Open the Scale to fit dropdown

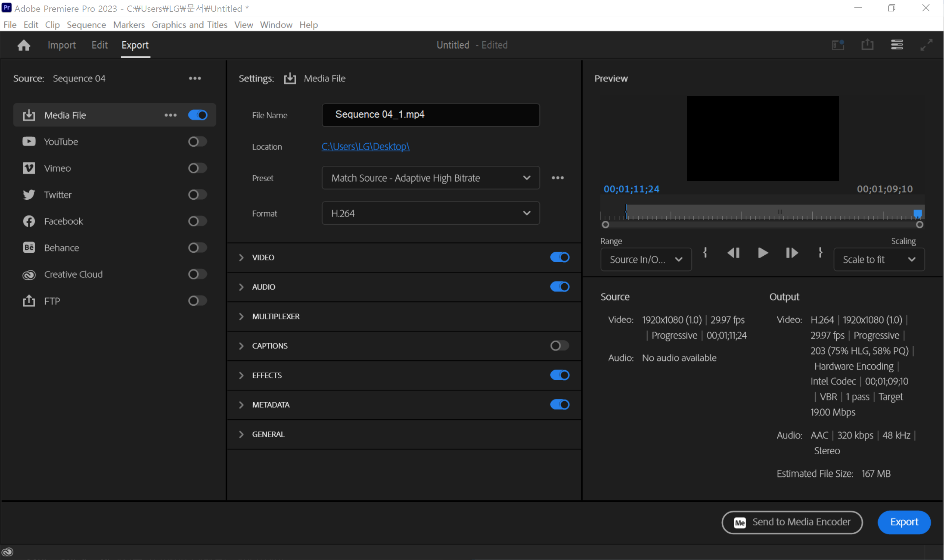(879, 260)
